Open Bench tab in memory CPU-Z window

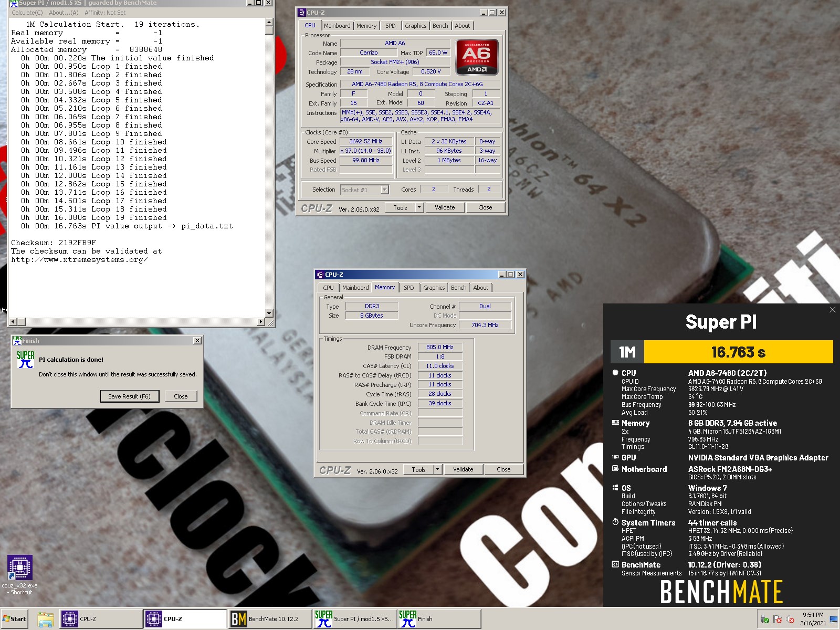(x=459, y=288)
